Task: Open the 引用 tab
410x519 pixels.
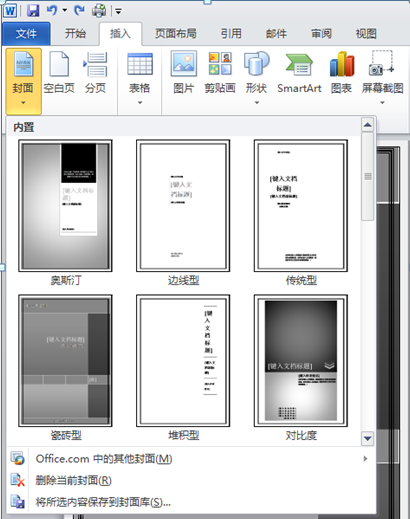Action: 231,34
